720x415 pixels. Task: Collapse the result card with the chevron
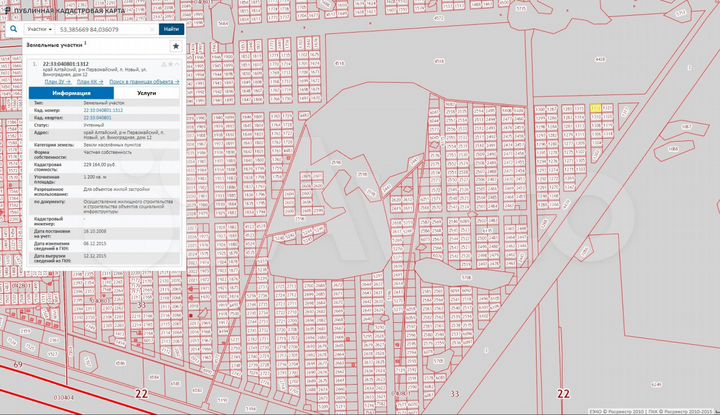coord(176,63)
